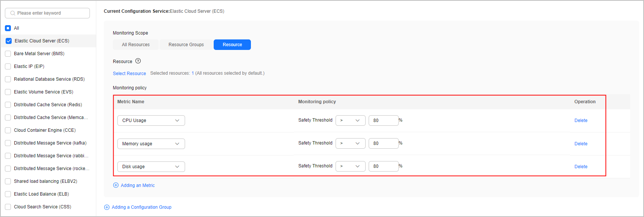Click the plus icon beside Adding a Configuration Group
Image resolution: width=644 pixels, height=217 pixels.
(x=107, y=207)
